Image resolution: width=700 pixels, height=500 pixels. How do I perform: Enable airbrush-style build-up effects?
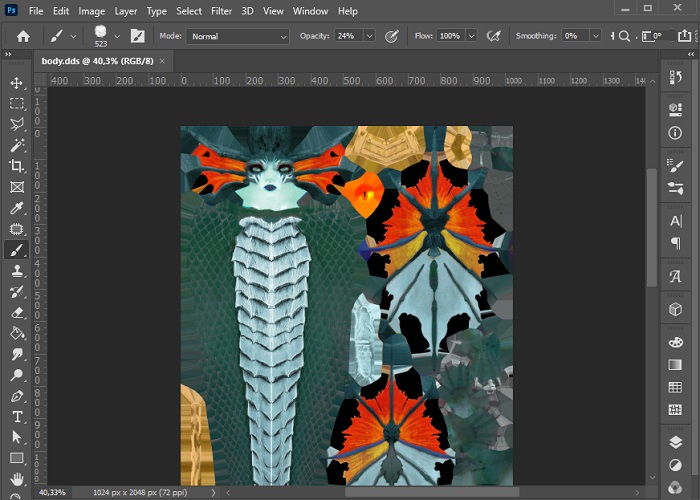493,36
